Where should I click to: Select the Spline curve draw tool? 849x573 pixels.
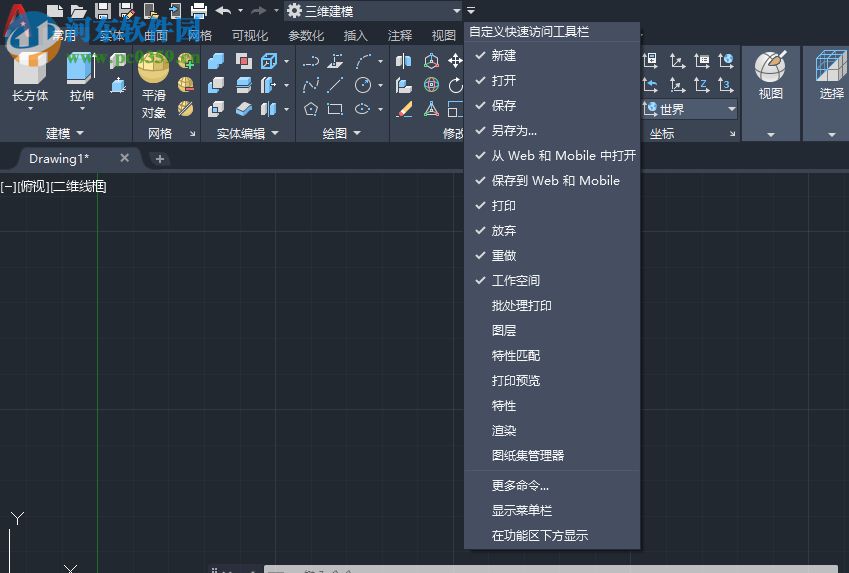[311, 84]
